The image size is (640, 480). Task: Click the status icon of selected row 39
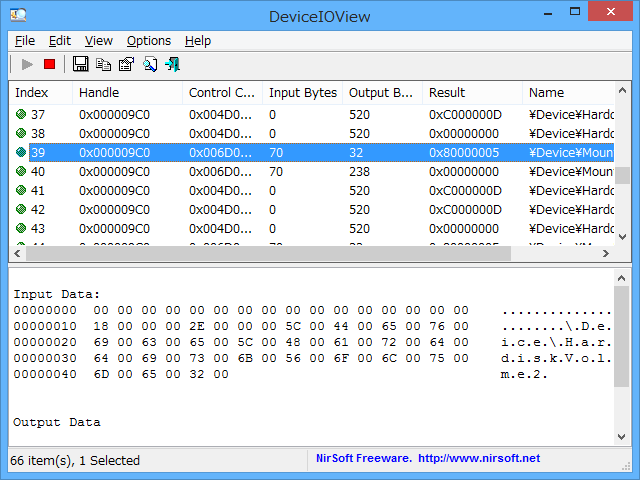coord(21,152)
